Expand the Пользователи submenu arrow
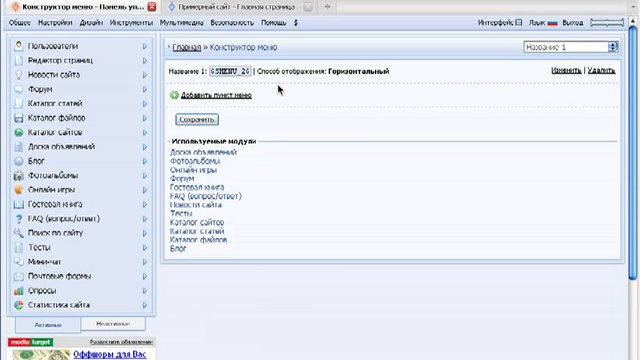Screen dimensions: 640x360 tap(145, 47)
